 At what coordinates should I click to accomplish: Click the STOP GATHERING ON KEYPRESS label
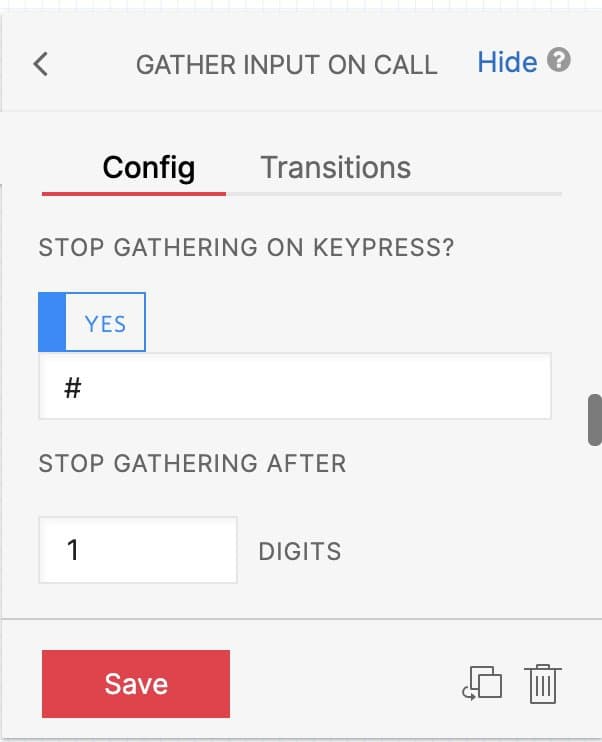246,248
